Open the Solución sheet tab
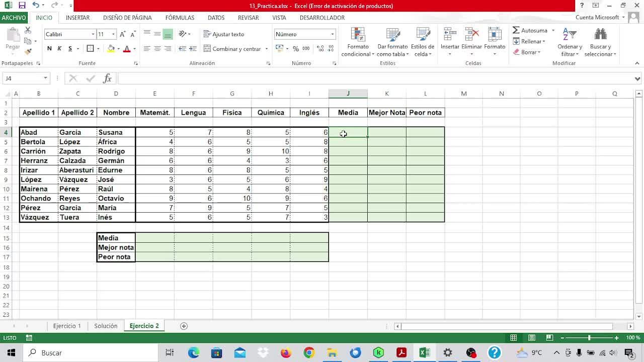 pos(106,326)
